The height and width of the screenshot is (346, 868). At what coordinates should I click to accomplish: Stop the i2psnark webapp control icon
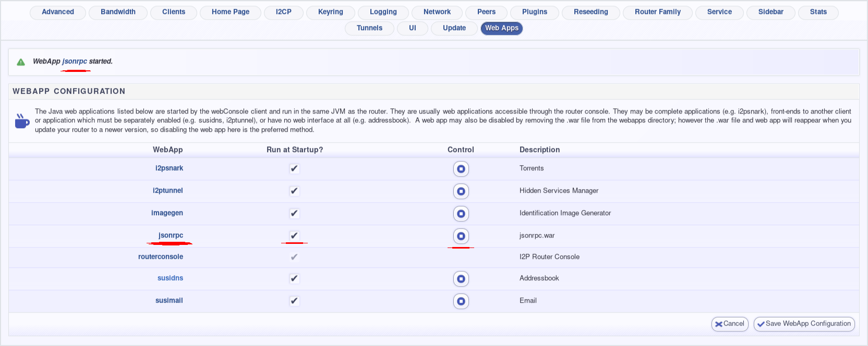(x=461, y=169)
